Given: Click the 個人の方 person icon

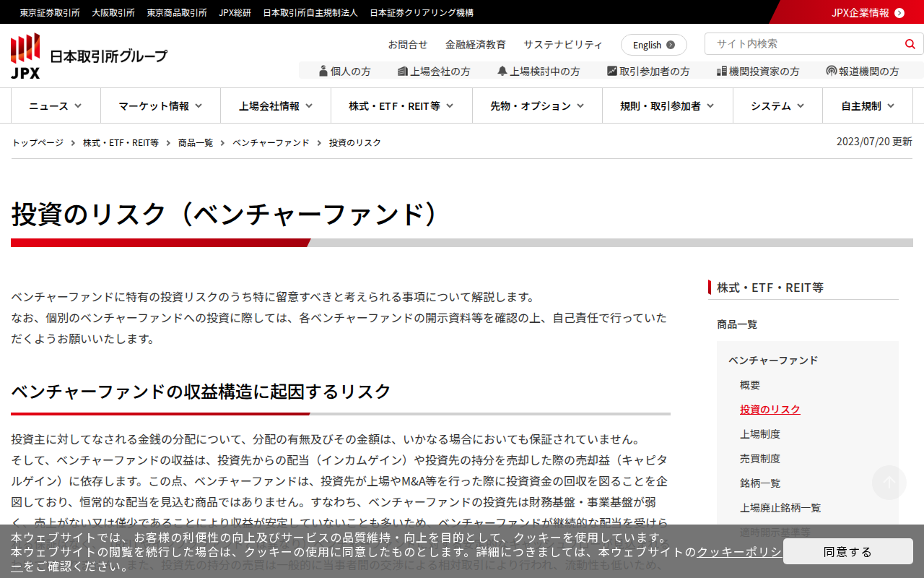Looking at the screenshot, I should (323, 71).
